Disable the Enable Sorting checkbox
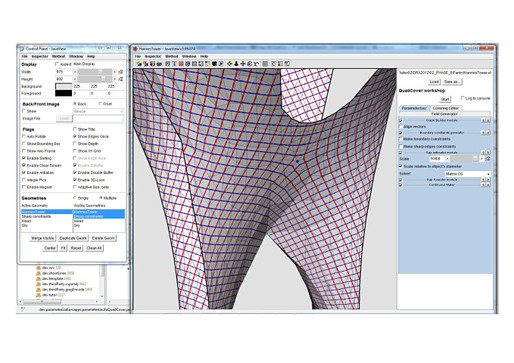The image size is (514, 363). (x=24, y=158)
